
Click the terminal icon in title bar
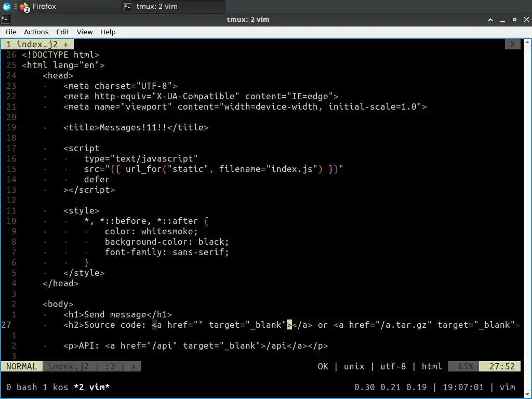pos(6,19)
